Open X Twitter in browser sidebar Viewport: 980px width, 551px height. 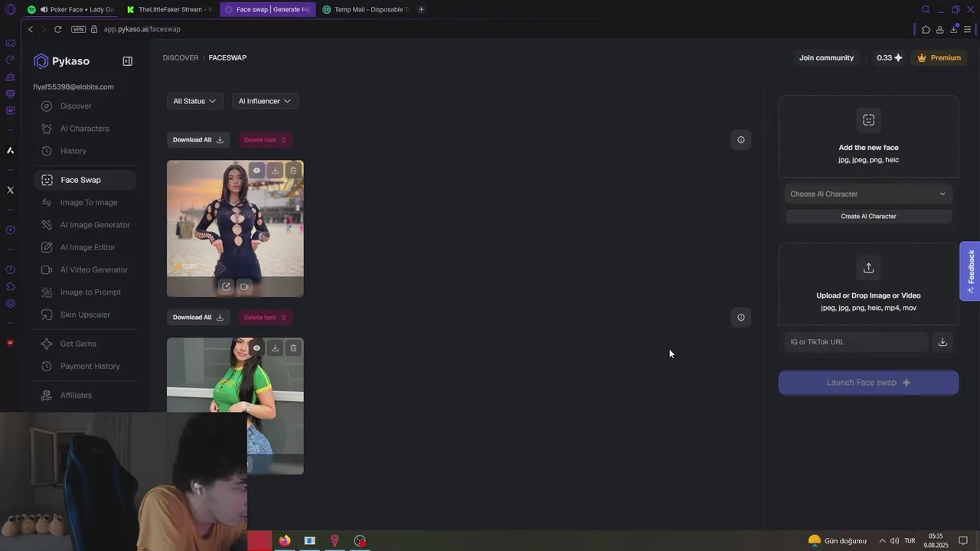pyautogui.click(x=10, y=190)
